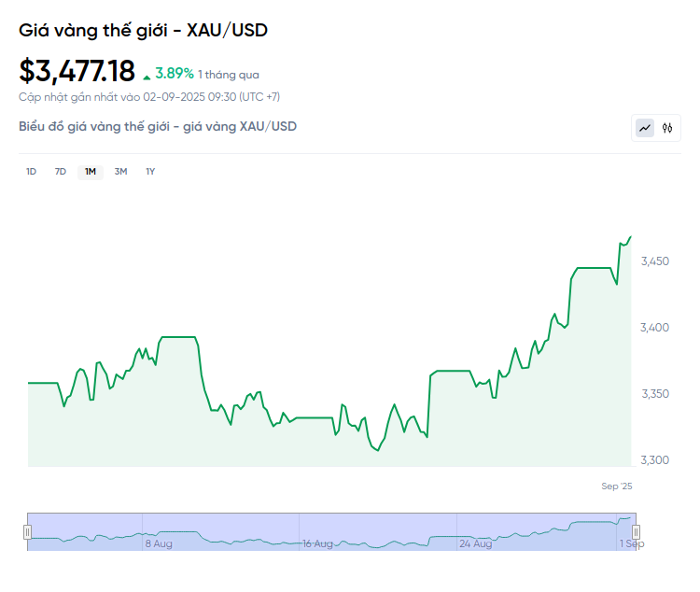This screenshot has height=592, width=700.
Task: Click the left handle of range navigator
Action: point(27,531)
